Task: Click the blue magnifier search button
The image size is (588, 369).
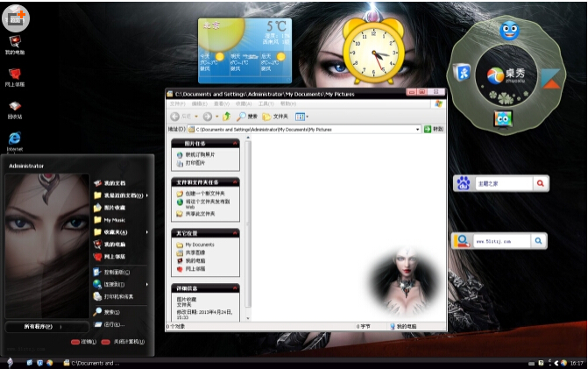Action: click(x=538, y=241)
